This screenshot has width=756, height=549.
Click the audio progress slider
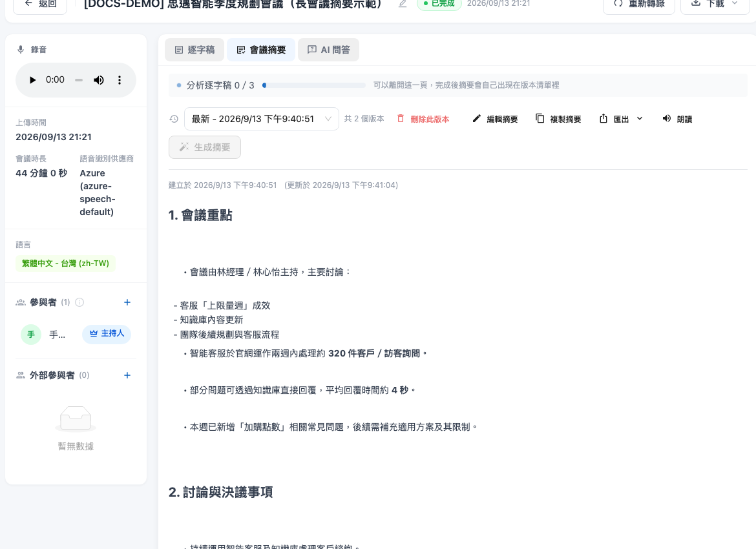[79, 80]
